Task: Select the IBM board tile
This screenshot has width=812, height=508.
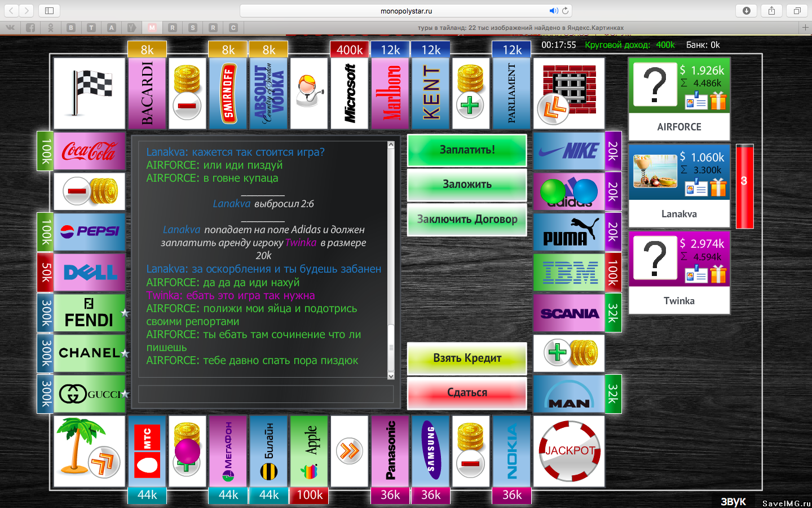Action: tap(569, 273)
